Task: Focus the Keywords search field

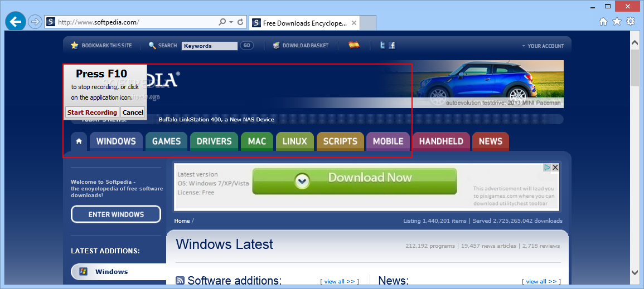Action: coord(210,46)
